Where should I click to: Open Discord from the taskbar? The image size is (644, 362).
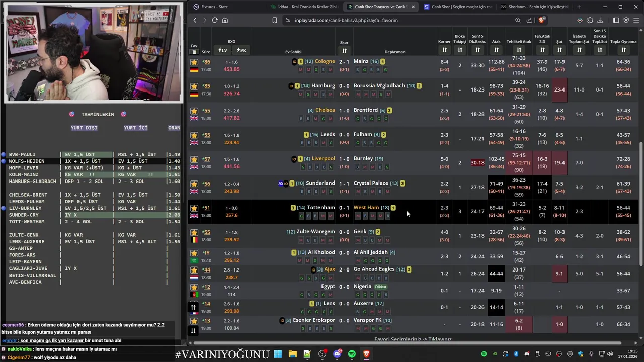coord(337,354)
